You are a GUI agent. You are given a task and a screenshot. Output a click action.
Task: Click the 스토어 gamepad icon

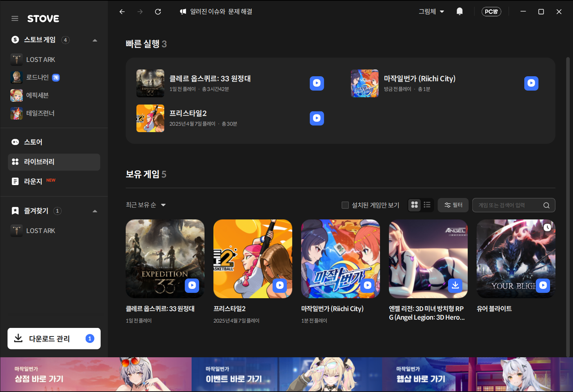pyautogui.click(x=15, y=142)
